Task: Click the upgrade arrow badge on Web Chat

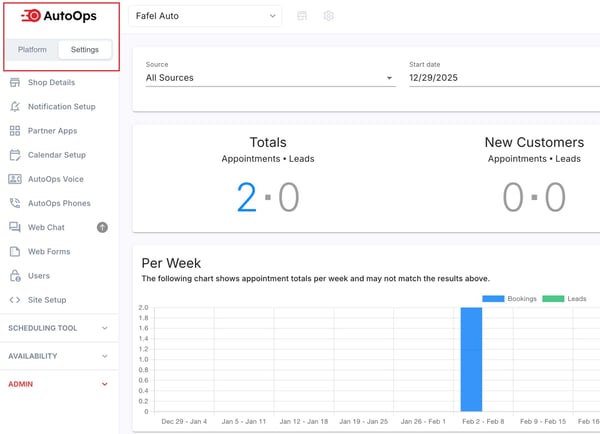Action: pos(102,227)
